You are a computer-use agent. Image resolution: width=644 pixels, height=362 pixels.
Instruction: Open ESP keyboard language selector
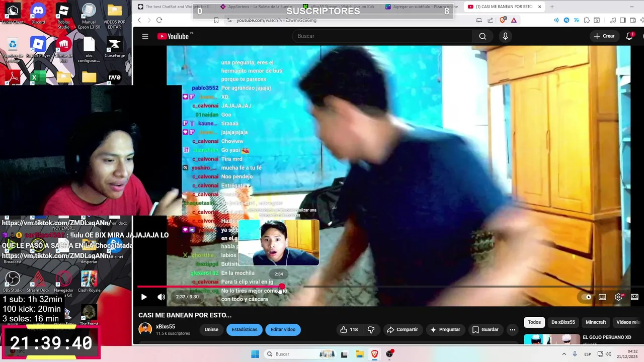(588, 354)
